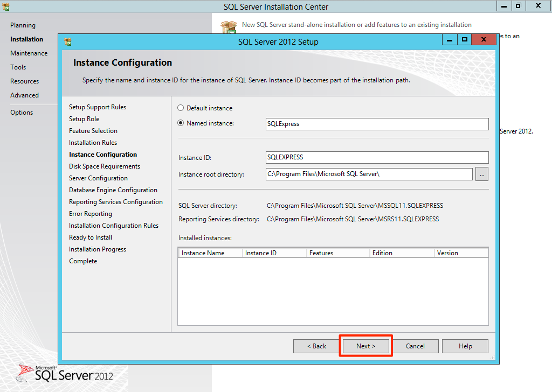Close the SQL Server 2012 Setup window
The height and width of the screenshot is (392, 552).
coord(484,40)
